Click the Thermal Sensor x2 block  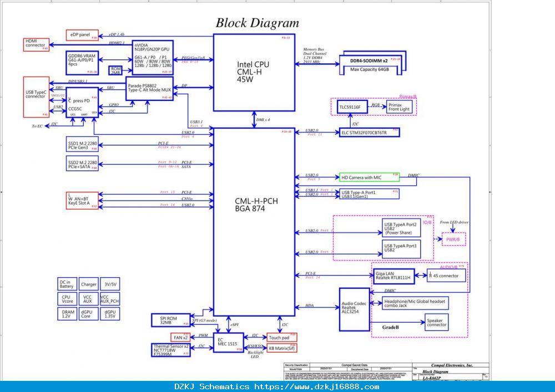click(170, 350)
